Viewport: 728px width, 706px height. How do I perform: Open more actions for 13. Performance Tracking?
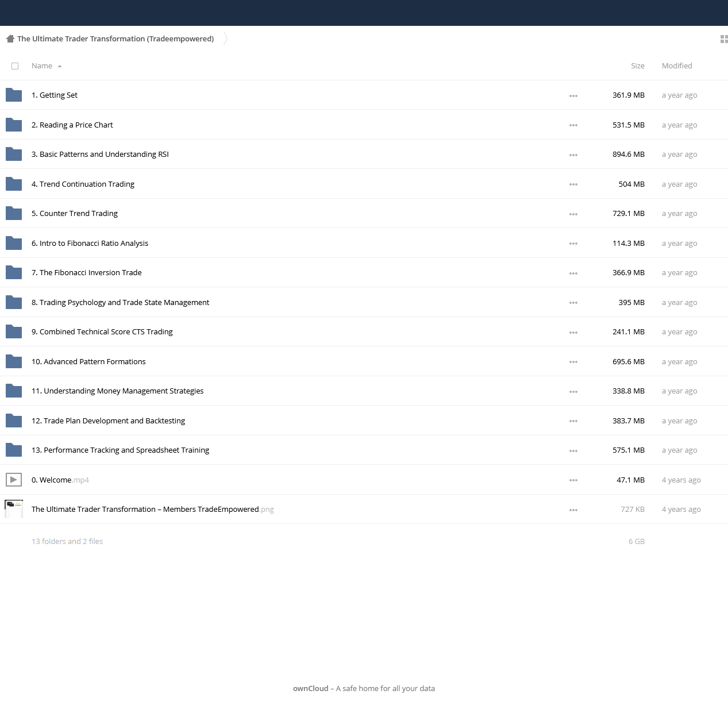pyautogui.click(x=573, y=451)
